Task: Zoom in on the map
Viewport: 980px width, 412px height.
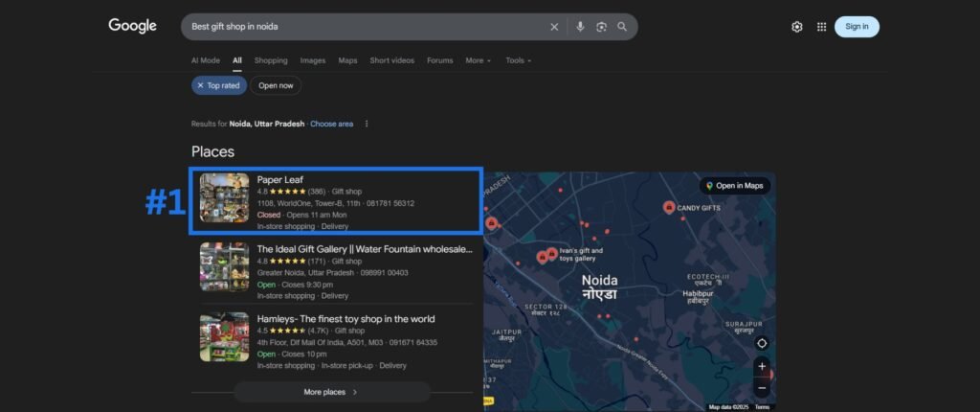Action: [x=762, y=366]
